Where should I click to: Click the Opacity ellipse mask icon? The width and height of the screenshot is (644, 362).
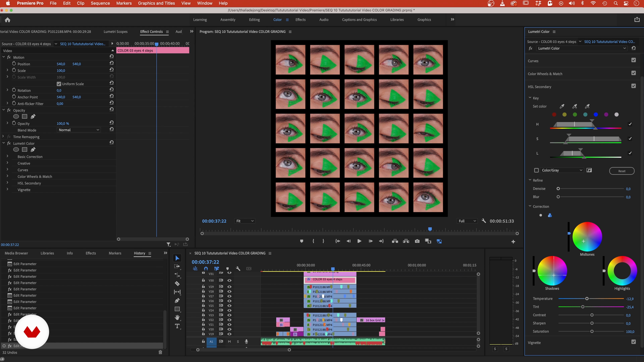(16, 116)
